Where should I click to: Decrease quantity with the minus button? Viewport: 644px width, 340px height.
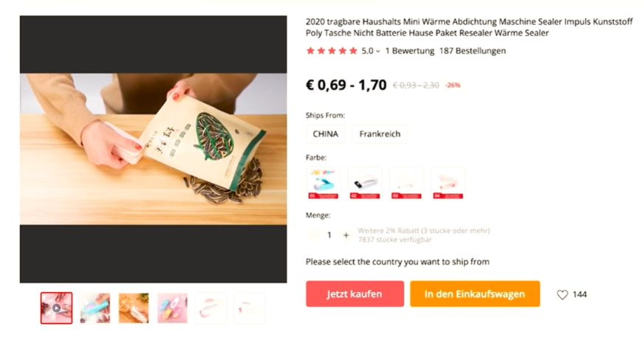[x=313, y=235]
